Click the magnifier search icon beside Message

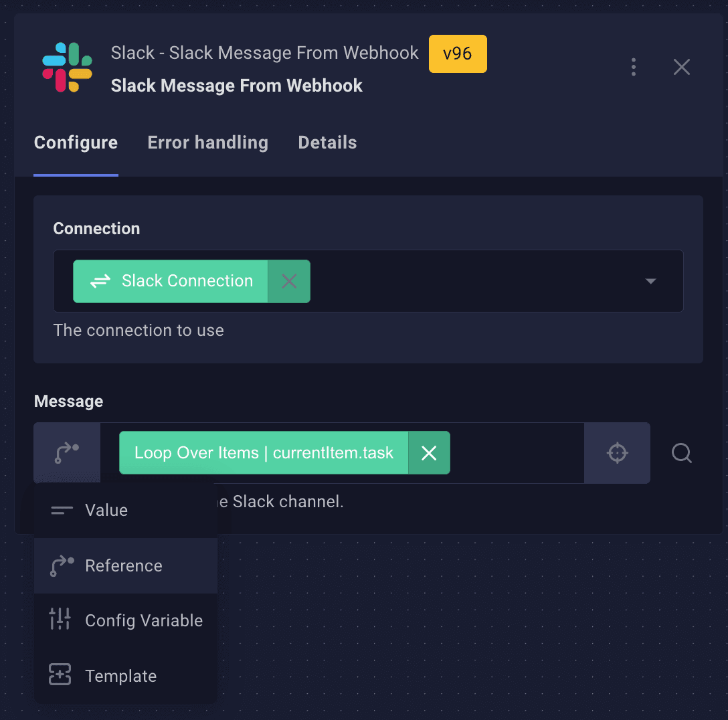point(682,452)
